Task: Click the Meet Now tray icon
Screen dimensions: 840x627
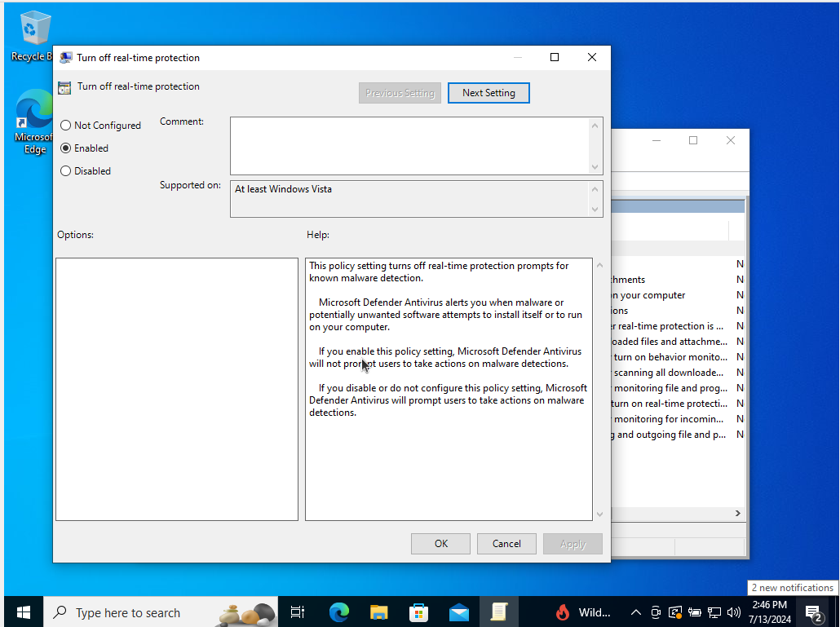Action: [x=655, y=612]
